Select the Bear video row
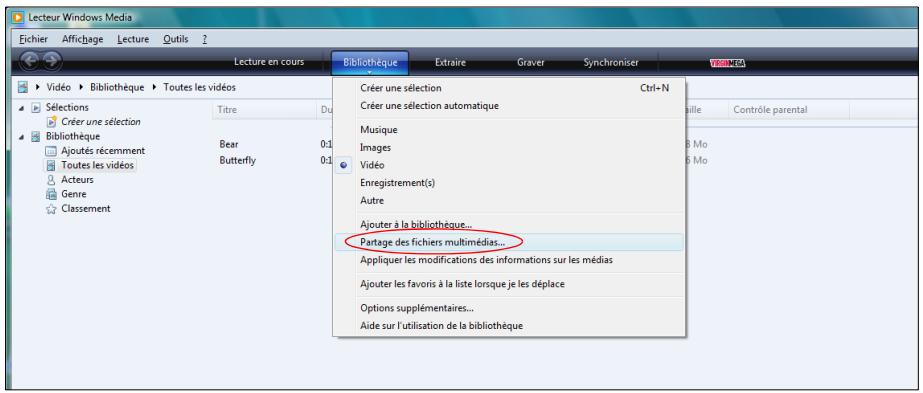The width and height of the screenshot is (923, 393). click(229, 144)
